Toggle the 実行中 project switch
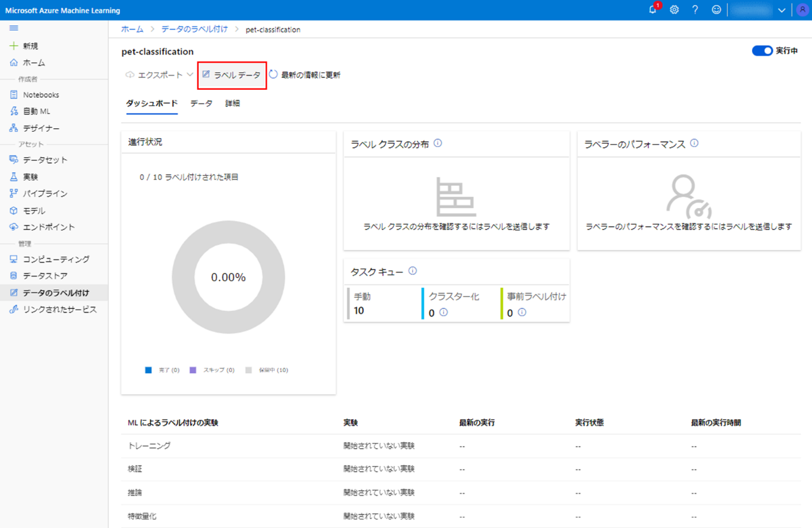This screenshot has height=528, width=812. tap(762, 51)
